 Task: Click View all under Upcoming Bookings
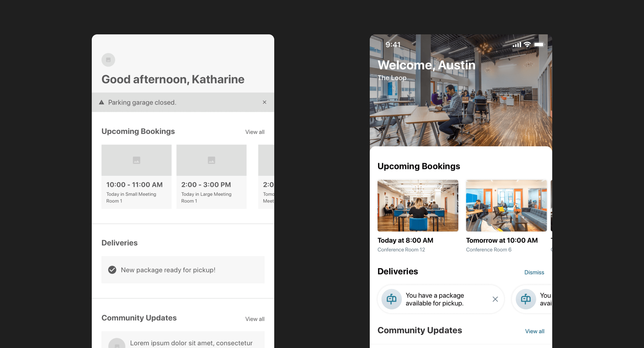tap(255, 132)
